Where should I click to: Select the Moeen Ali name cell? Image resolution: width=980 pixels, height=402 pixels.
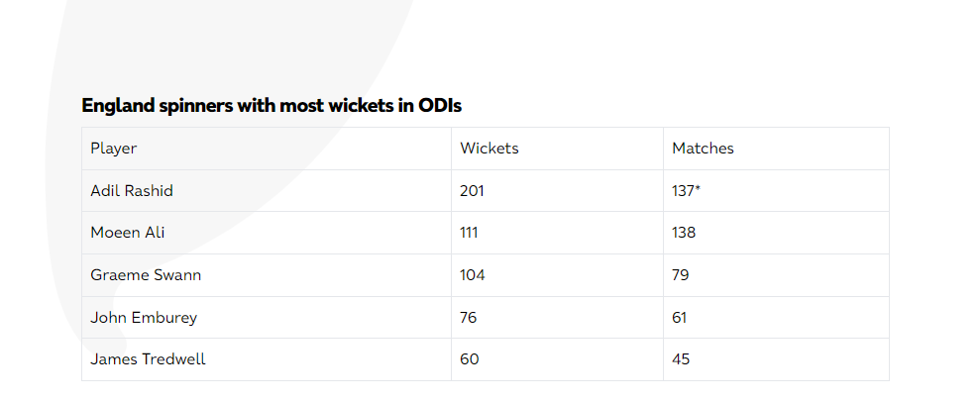[127, 233]
